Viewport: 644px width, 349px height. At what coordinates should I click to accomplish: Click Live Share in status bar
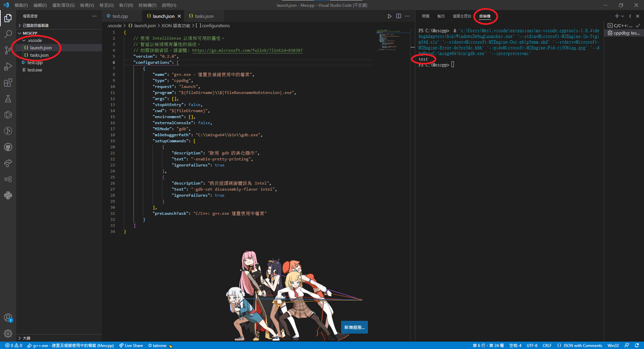pos(131,345)
